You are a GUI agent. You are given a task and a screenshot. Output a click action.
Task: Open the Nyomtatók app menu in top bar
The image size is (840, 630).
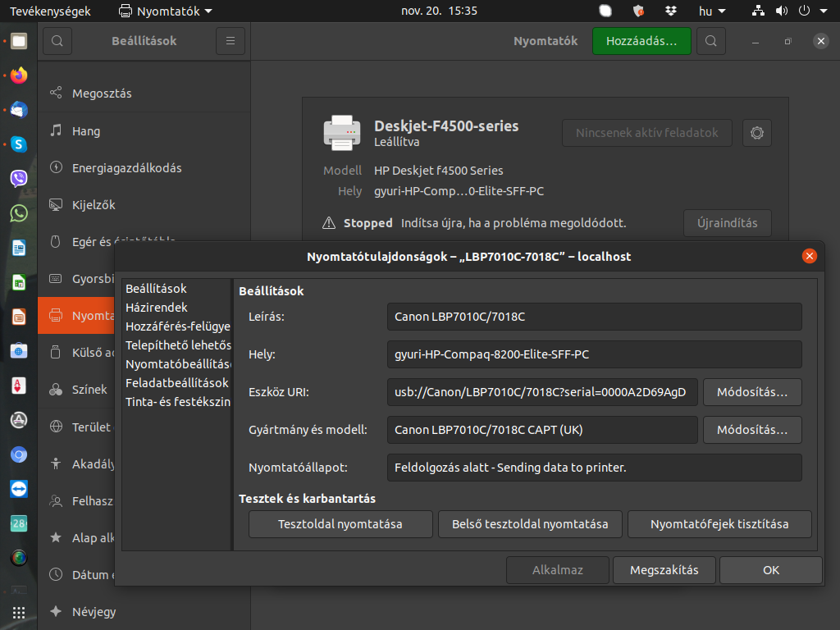pyautogui.click(x=166, y=11)
